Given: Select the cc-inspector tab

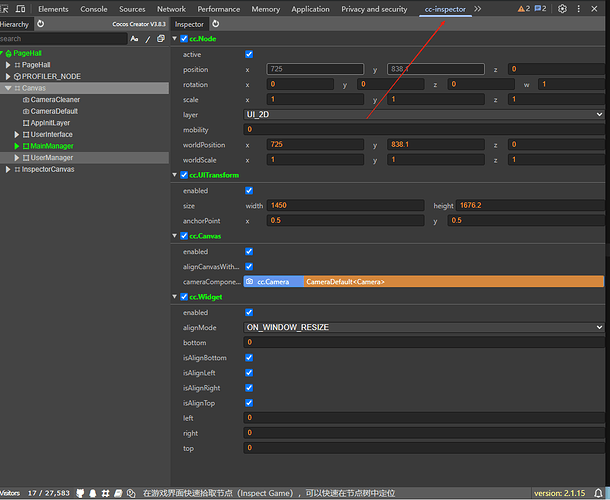Looking at the screenshot, I should (445, 9).
